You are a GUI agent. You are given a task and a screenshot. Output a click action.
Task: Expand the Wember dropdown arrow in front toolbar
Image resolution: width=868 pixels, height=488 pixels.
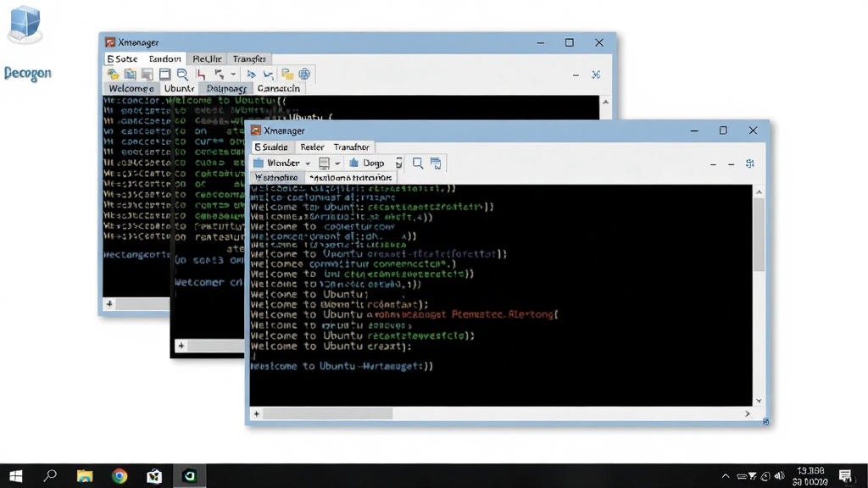308,164
